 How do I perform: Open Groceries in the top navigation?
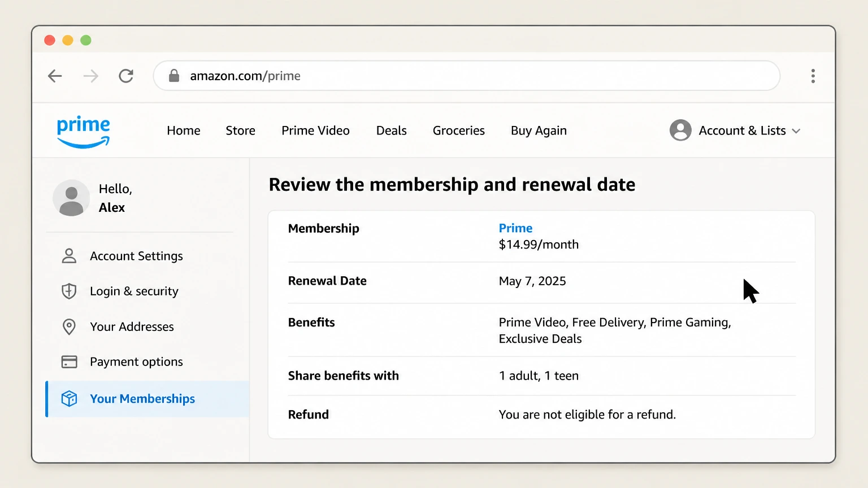[458, 130]
